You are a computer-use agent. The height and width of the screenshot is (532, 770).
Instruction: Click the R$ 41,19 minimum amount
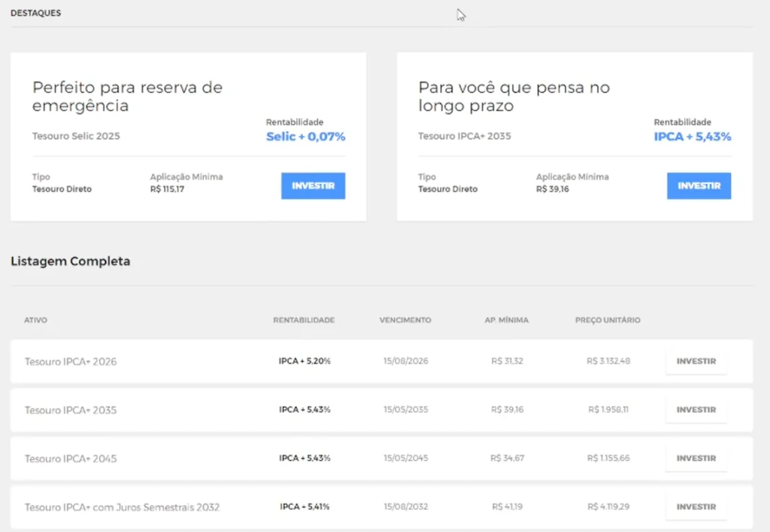point(508,506)
